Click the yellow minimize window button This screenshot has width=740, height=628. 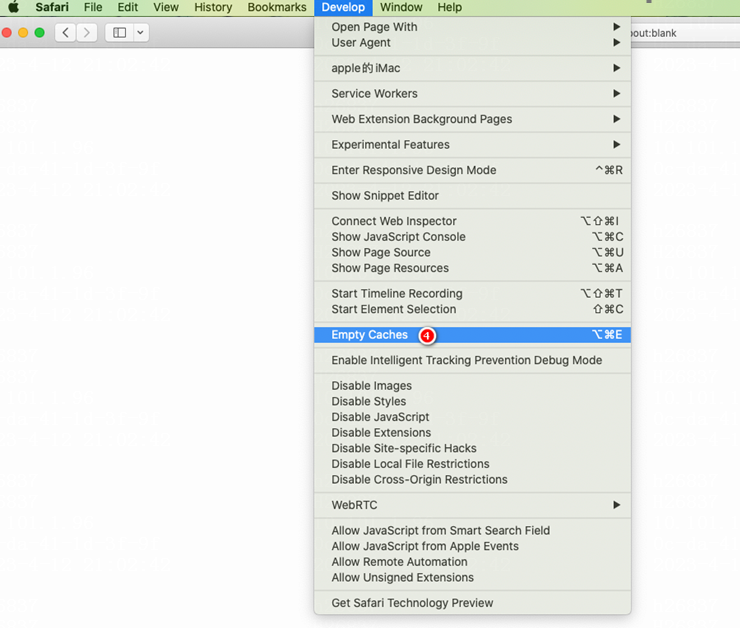pyautogui.click(x=23, y=33)
